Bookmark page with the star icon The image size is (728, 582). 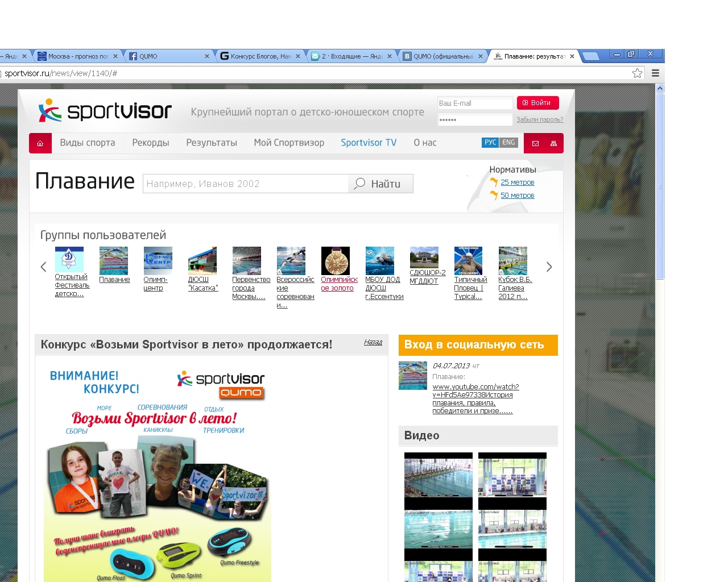pyautogui.click(x=638, y=73)
